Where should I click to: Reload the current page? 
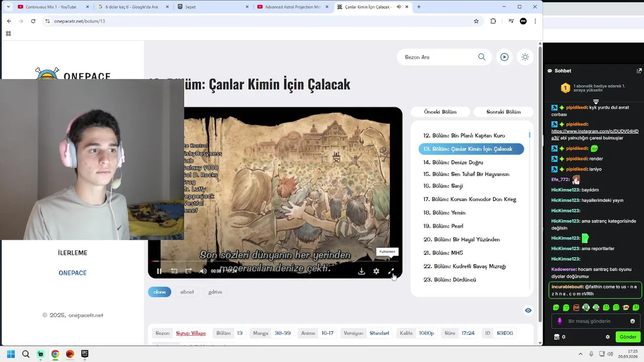(x=33, y=21)
